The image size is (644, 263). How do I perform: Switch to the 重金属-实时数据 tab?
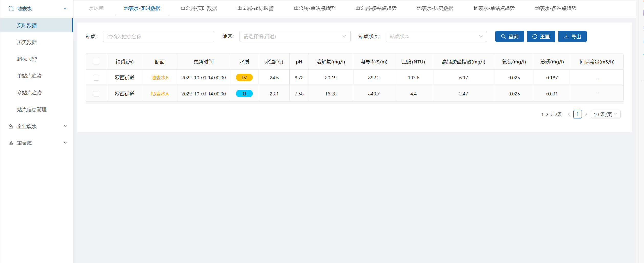pos(199,8)
